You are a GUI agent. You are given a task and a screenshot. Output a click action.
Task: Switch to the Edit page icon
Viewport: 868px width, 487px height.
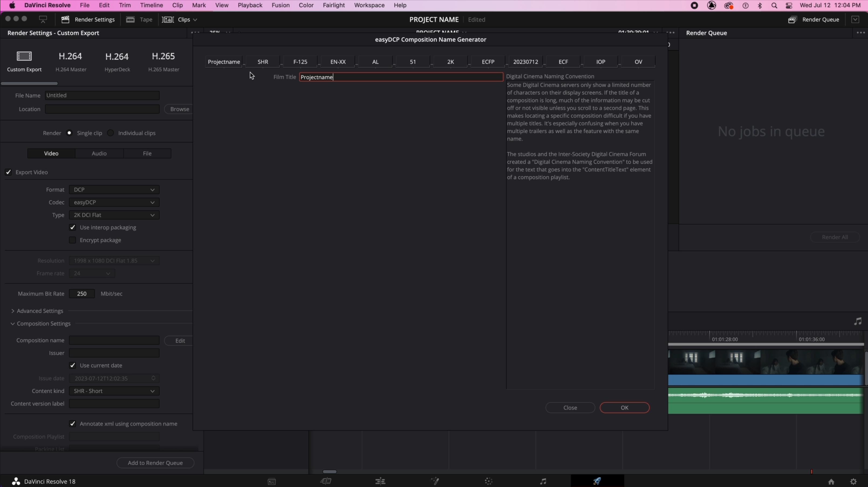380,481
